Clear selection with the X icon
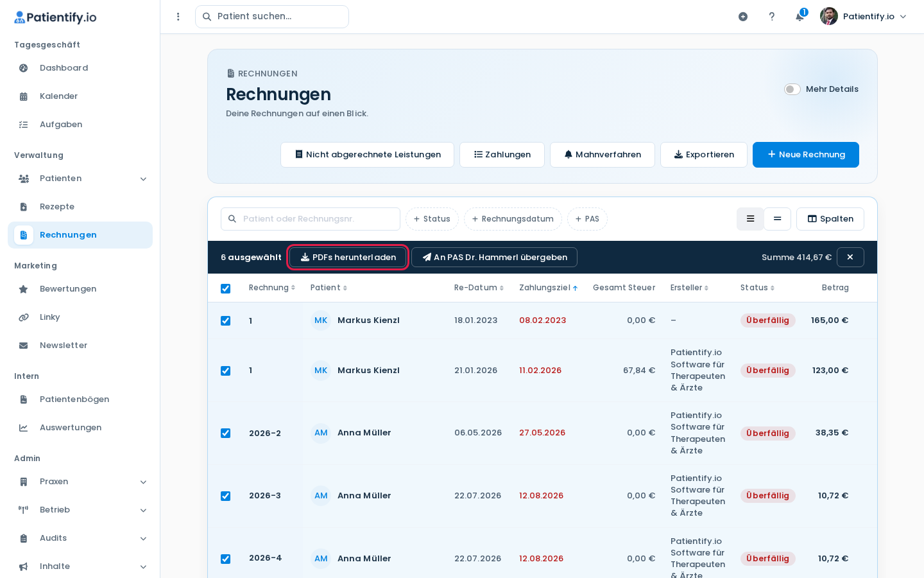 850,258
